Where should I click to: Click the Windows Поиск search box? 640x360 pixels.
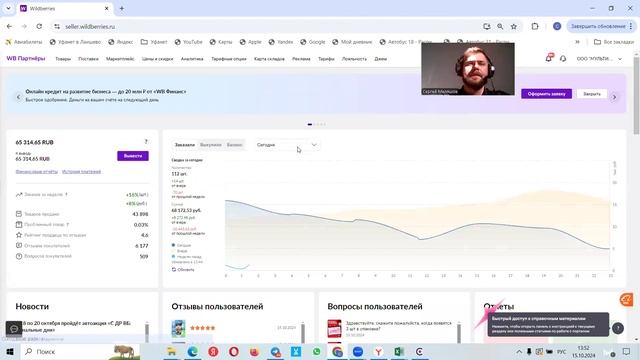tap(80, 351)
